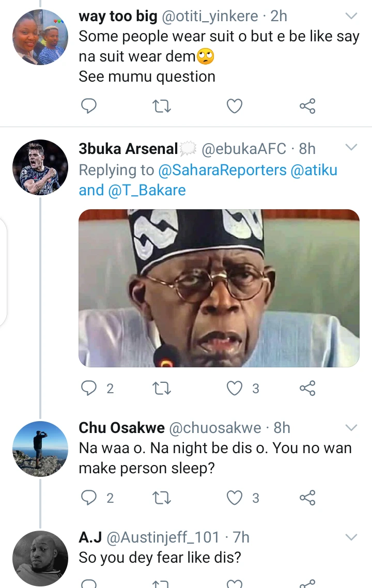Viewport: 372px width, 588px height.
Task: Share the way too big tweet
Action: coord(307,106)
